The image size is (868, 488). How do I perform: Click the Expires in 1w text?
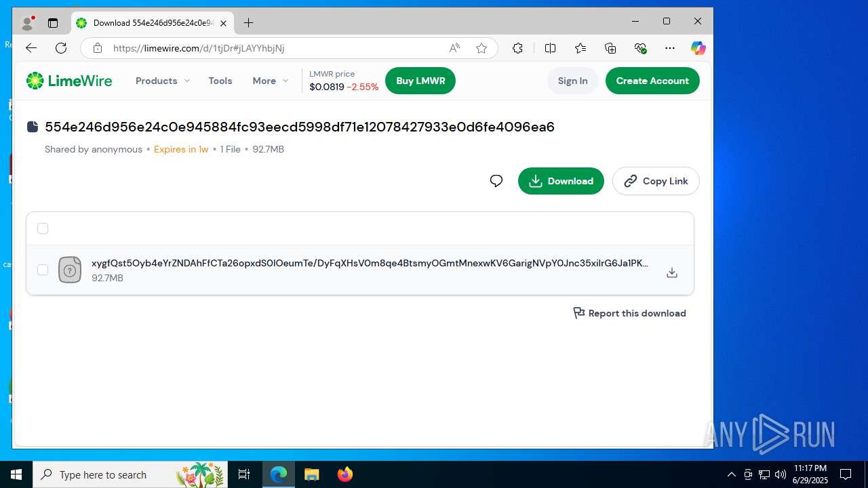[x=181, y=149]
